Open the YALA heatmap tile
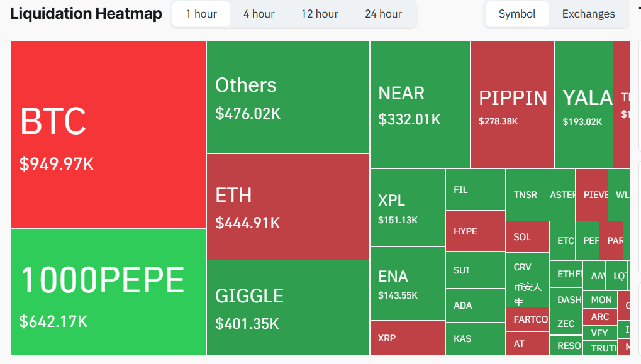The image size is (641, 364). [x=583, y=105]
